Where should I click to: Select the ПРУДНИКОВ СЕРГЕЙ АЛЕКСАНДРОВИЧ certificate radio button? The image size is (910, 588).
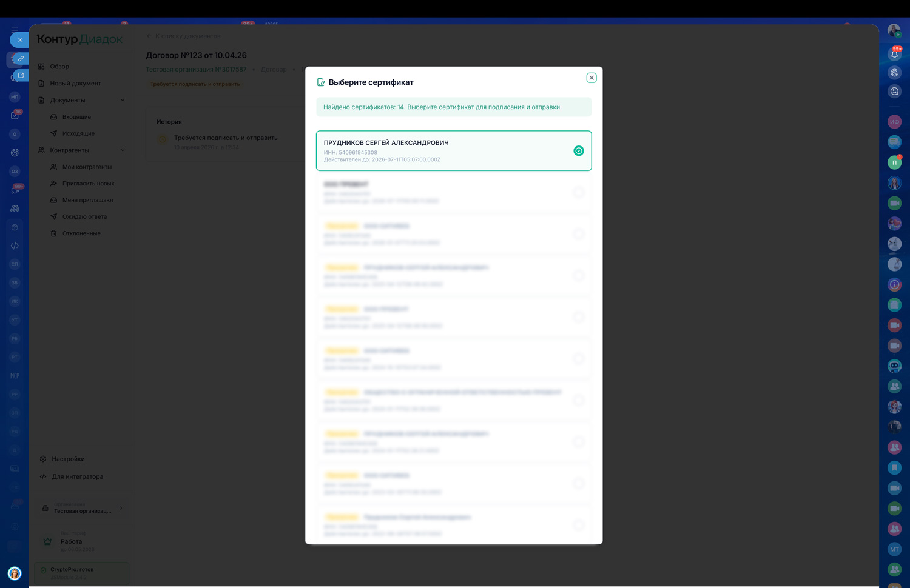[578, 151]
